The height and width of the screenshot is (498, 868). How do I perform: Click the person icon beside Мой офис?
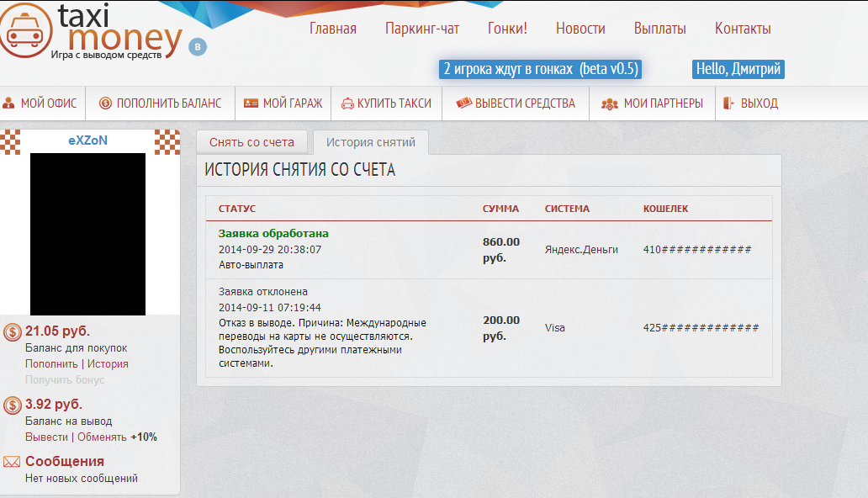pyautogui.click(x=8, y=103)
